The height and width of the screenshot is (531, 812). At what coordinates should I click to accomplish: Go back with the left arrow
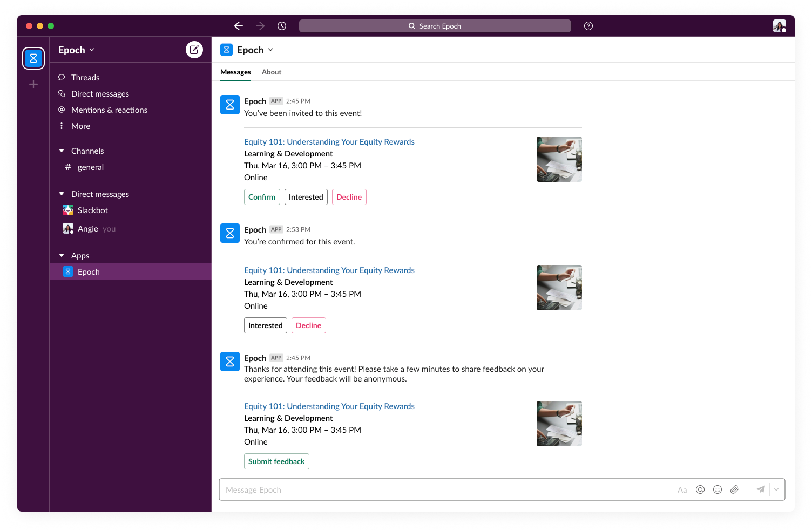pos(239,26)
